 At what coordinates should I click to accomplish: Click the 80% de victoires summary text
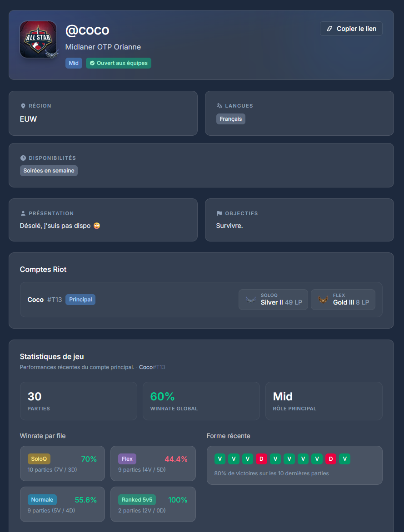pos(271,473)
